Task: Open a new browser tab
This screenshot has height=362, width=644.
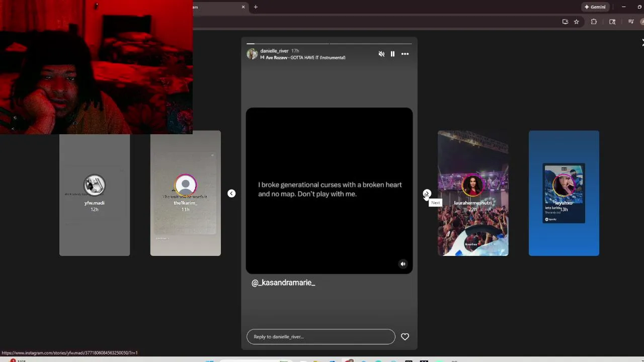Action: click(256, 7)
